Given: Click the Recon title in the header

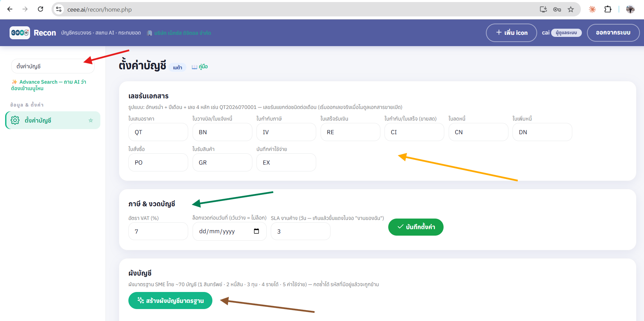Looking at the screenshot, I should click(45, 33).
